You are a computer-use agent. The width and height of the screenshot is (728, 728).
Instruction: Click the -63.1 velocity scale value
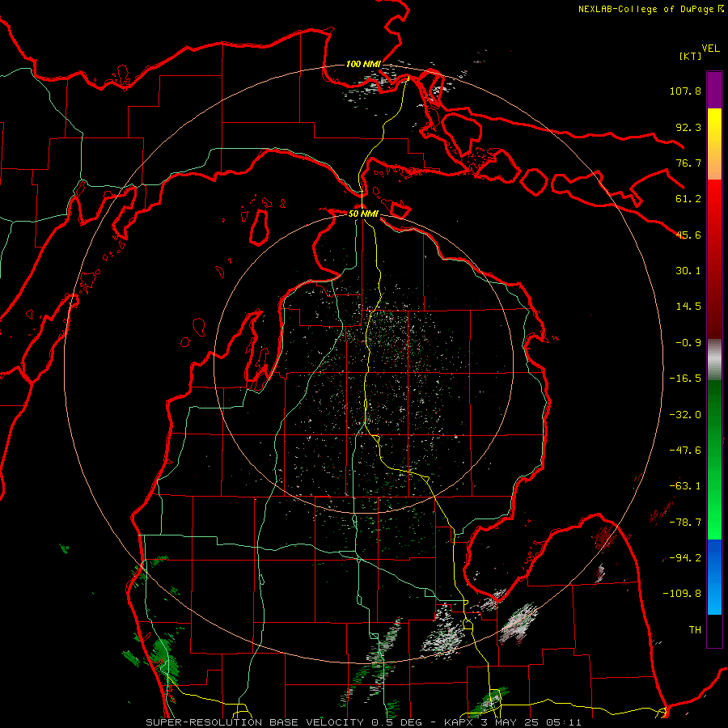[685, 486]
